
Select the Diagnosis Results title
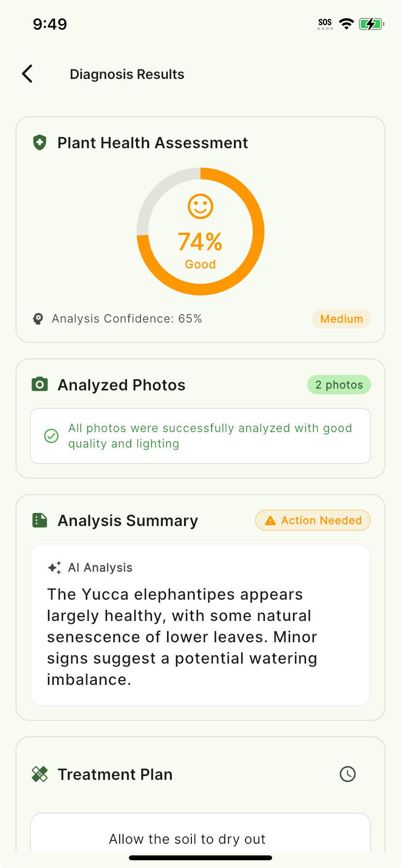click(127, 74)
